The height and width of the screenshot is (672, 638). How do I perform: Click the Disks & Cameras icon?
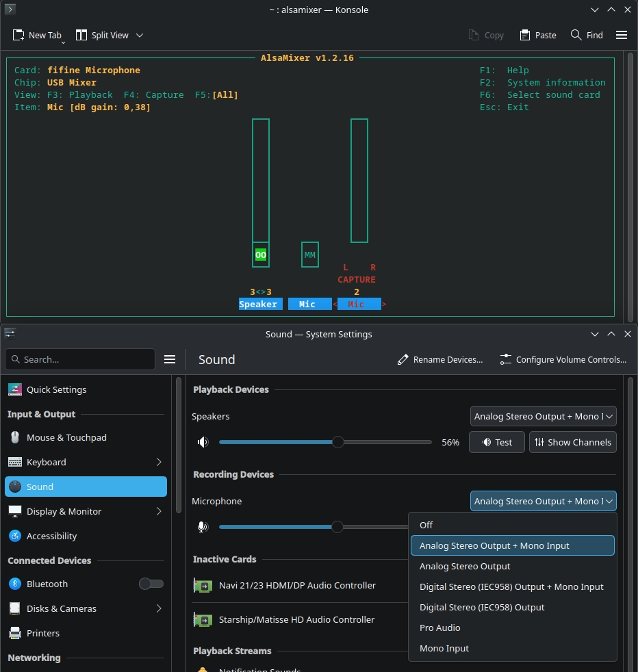click(x=15, y=608)
